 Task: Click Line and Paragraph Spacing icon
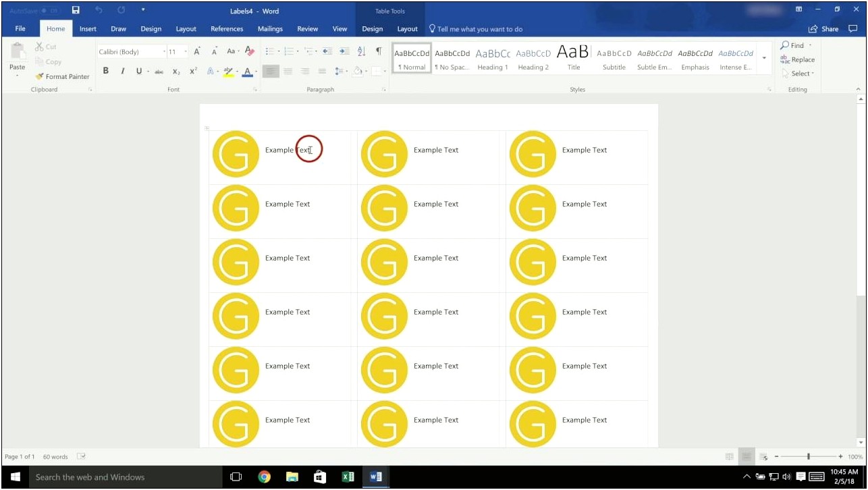(x=339, y=71)
